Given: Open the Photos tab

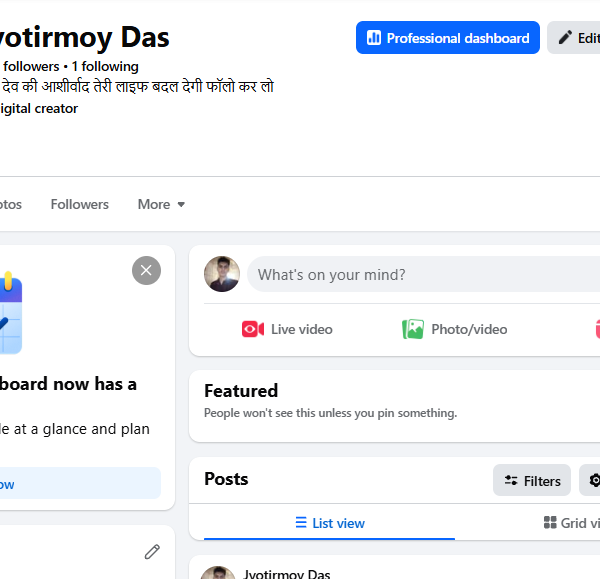Looking at the screenshot, I should [10, 204].
